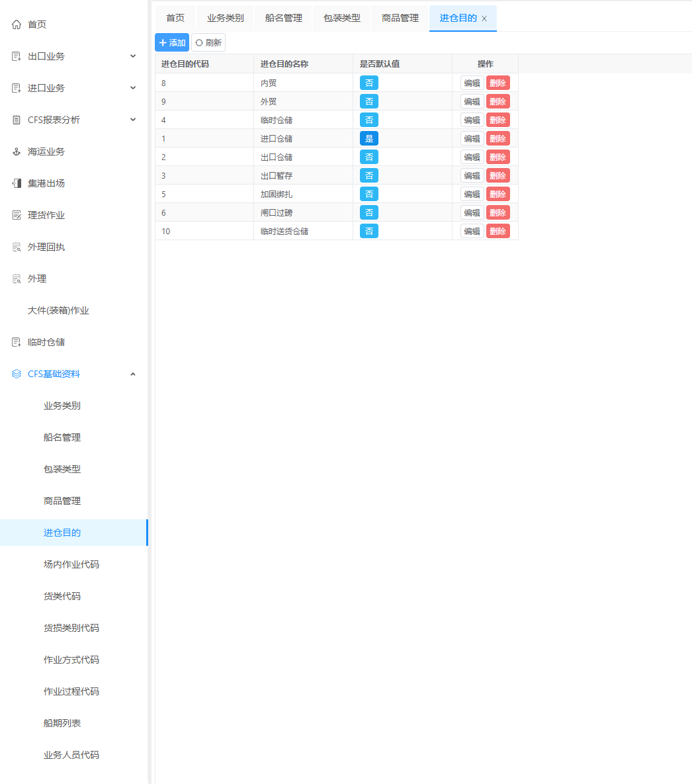Toggle the default value tag for 内贸

(368, 83)
